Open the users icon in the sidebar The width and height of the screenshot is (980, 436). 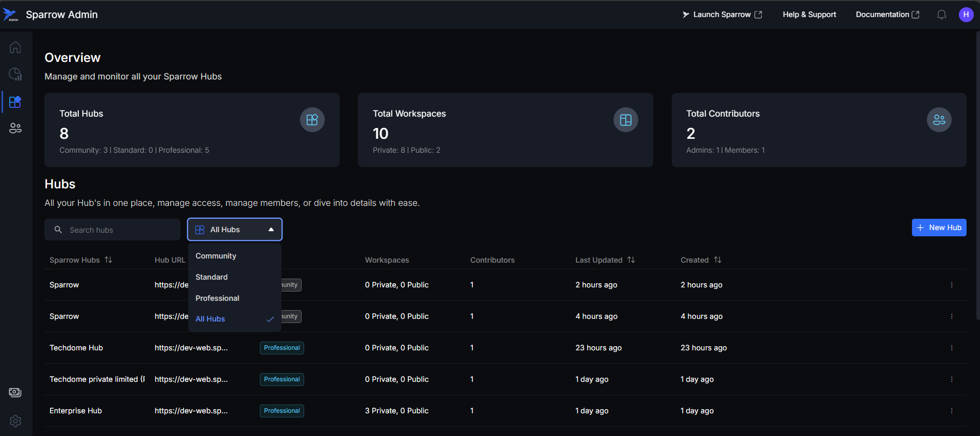pyautogui.click(x=15, y=128)
